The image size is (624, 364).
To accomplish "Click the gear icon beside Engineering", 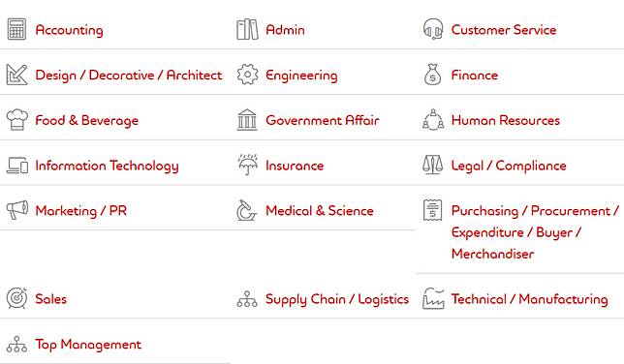I will point(247,75).
